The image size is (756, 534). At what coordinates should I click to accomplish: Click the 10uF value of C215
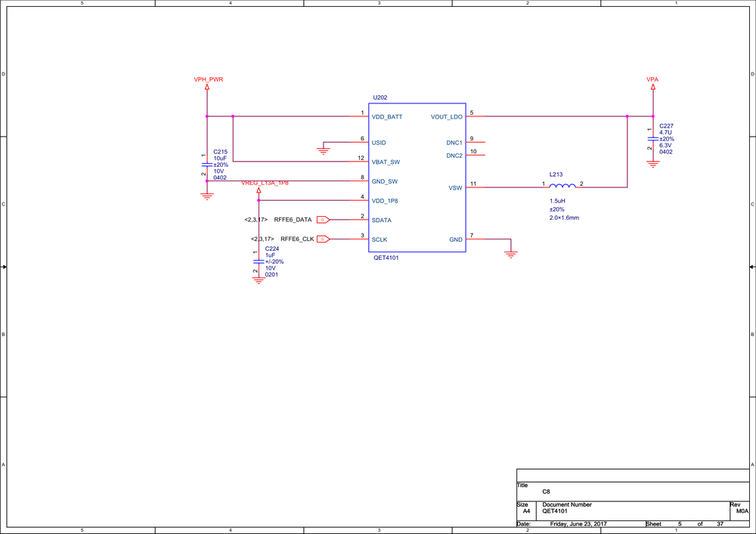tap(220, 158)
